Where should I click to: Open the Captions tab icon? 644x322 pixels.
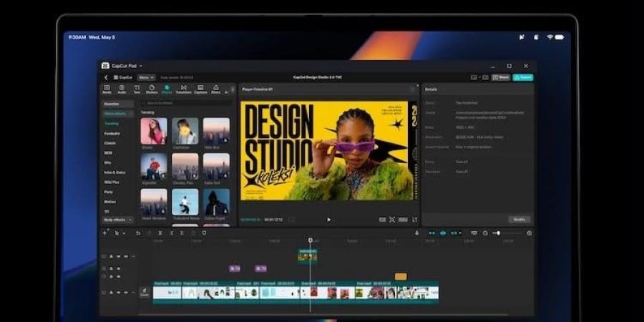[x=200, y=87]
